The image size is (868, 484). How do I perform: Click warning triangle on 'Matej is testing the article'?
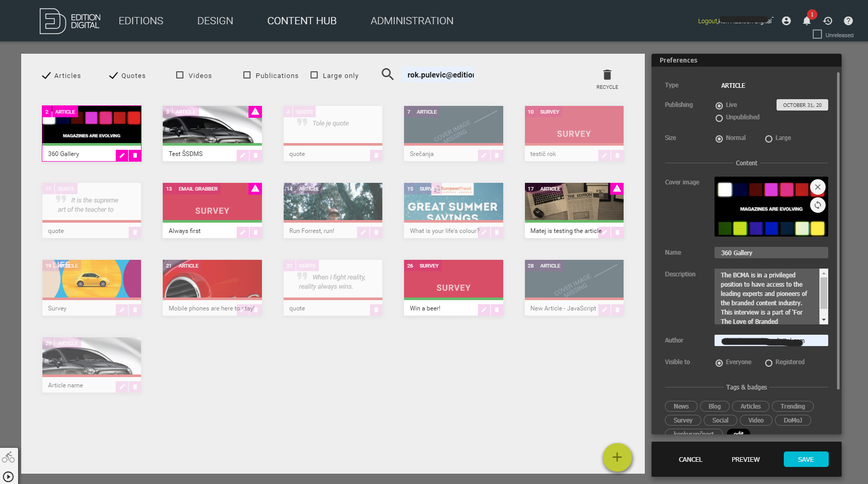(x=617, y=189)
